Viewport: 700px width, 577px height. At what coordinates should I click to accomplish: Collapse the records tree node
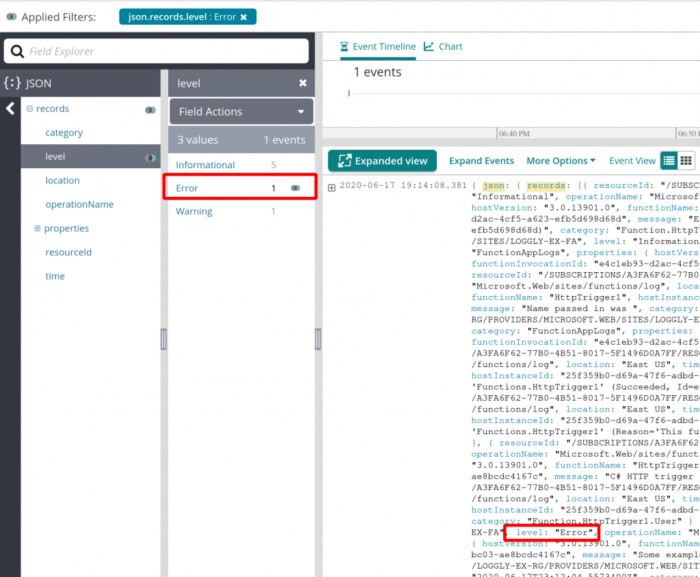coord(29,108)
